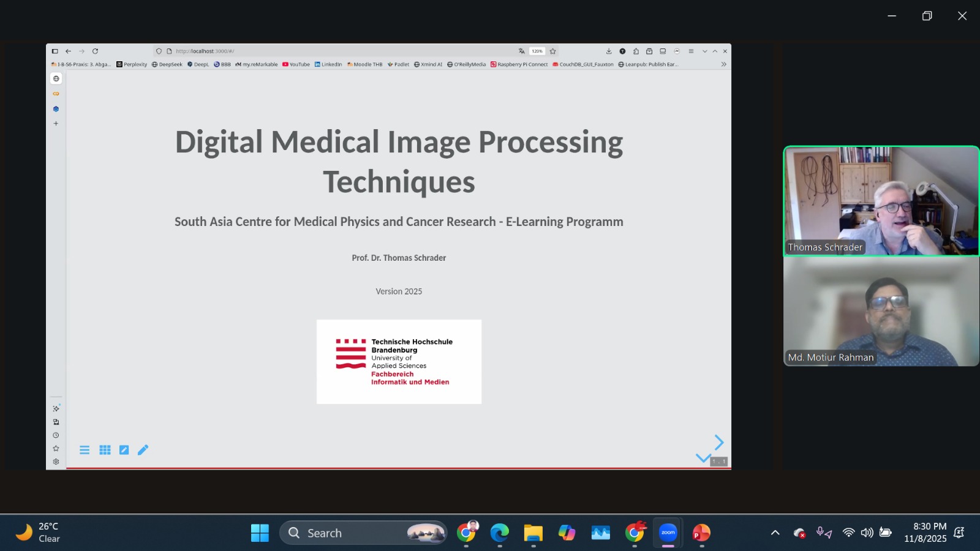The width and height of the screenshot is (980, 551).
Task: Click the localhost address bar
Action: tap(337, 51)
